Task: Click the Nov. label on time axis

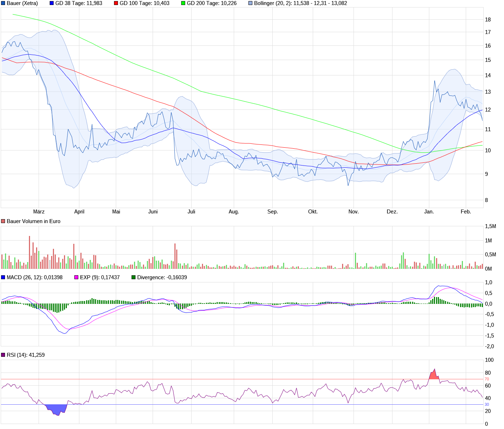Action: click(x=353, y=212)
